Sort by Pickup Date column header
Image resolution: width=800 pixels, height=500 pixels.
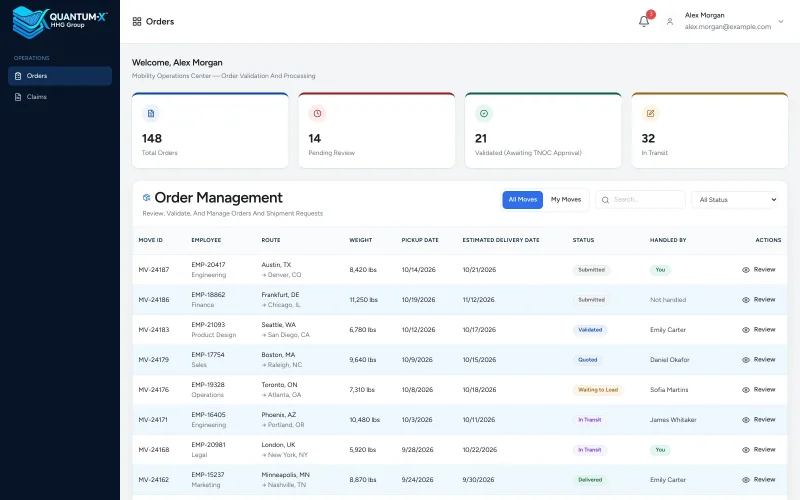click(420, 240)
